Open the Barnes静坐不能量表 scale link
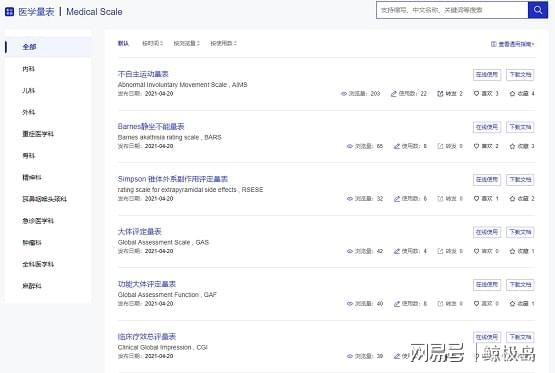Viewport: 555px width, 373px height. 151,126
